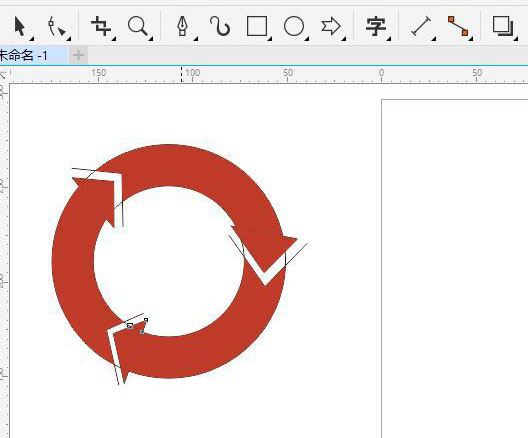Click the 0 mark on horizontal ruler
The width and height of the screenshot is (528, 438).
click(381, 73)
